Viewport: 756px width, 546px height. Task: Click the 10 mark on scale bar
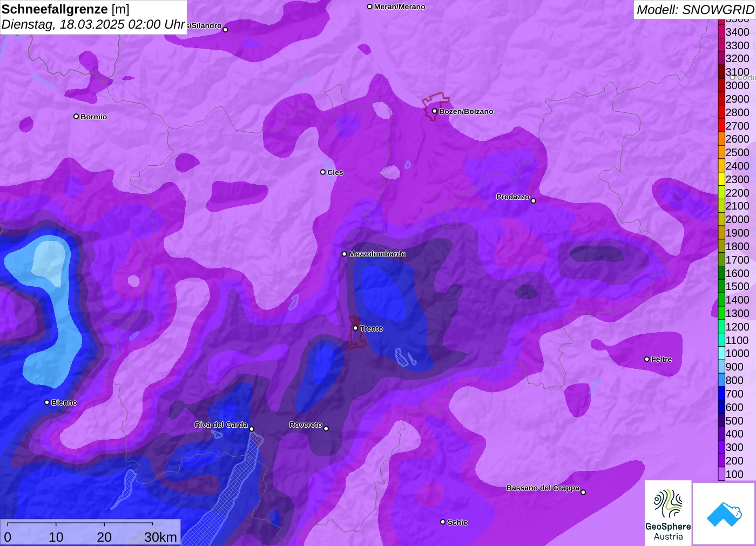(x=56, y=537)
